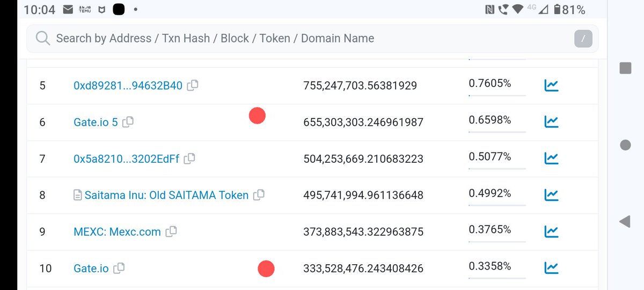Image resolution: width=644 pixels, height=290 pixels.
Task: Select quantity 504,253,669.210683223
Action: point(363,158)
